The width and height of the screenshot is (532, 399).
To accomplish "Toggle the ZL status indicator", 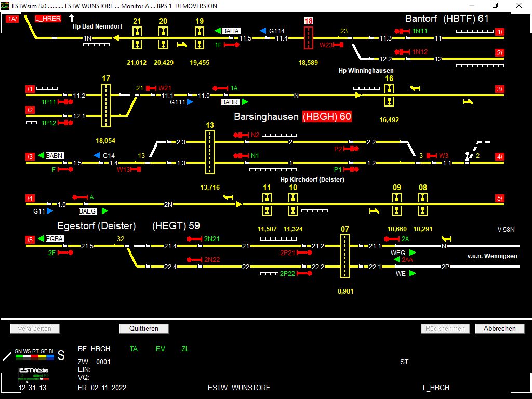I will [x=185, y=349].
